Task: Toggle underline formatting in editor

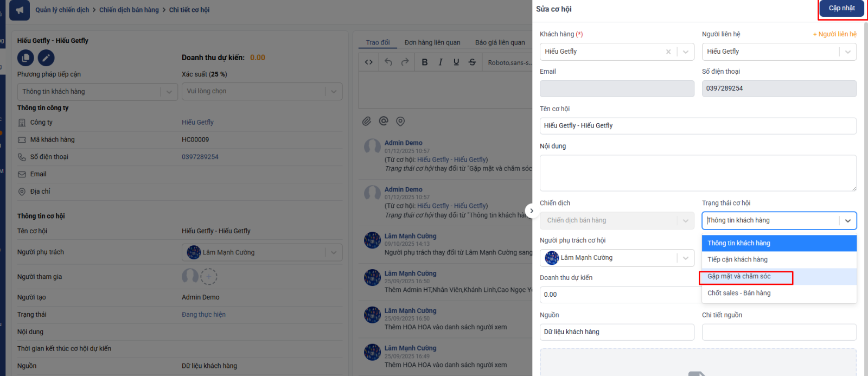Action: [x=456, y=62]
